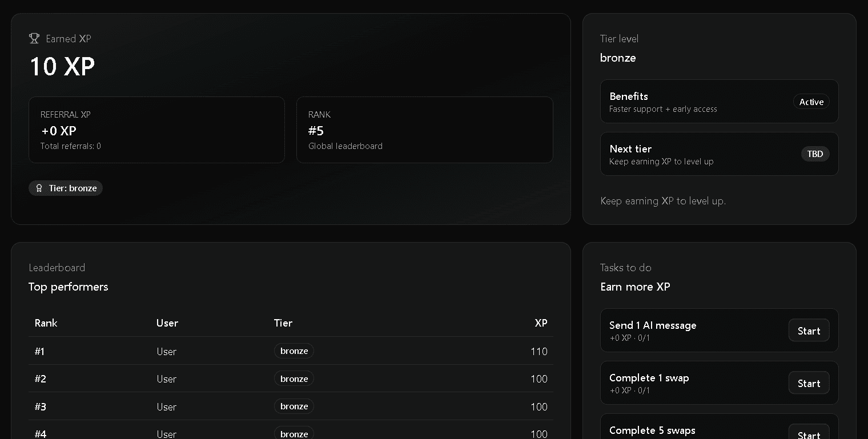Start the Complete 1 swap task

pyautogui.click(x=809, y=382)
